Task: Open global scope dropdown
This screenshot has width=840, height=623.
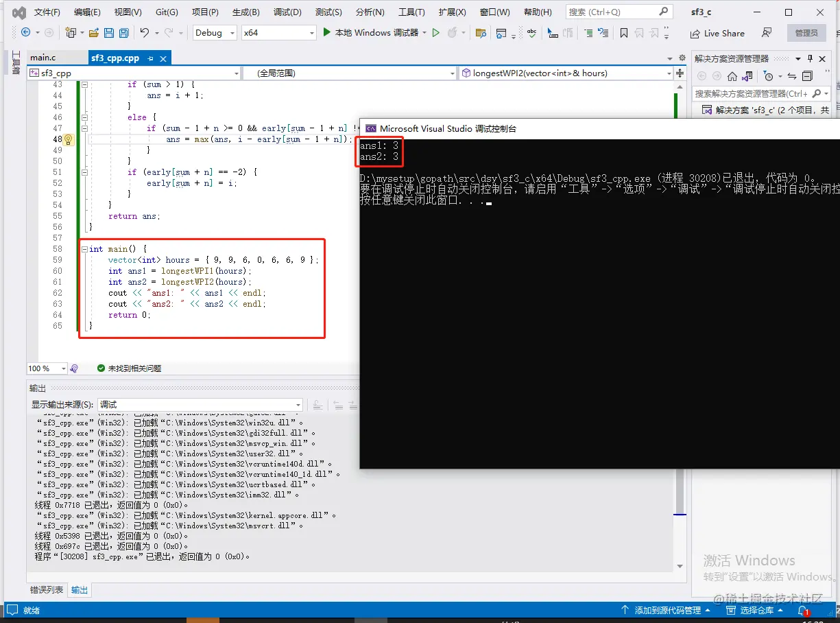Action: 350,73
